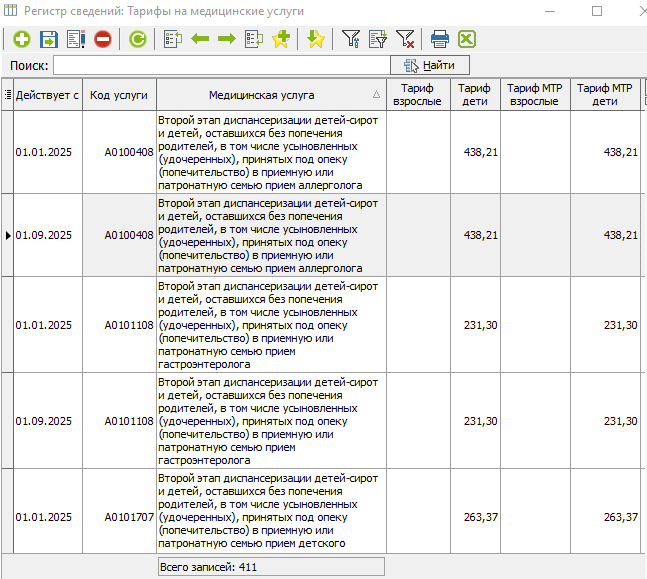Image resolution: width=647 pixels, height=579 pixels.
Task: Click the printer icon
Action: pyautogui.click(x=439, y=39)
